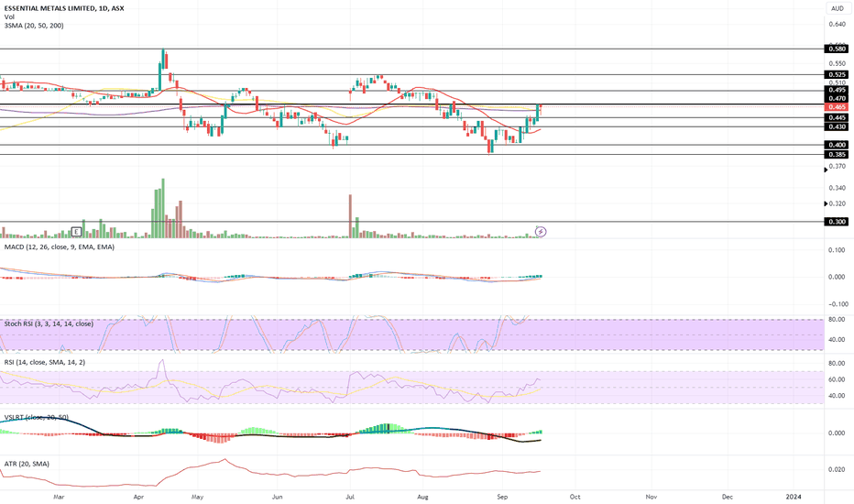
Task: Select the ATR (20, SMA) indicator label
Action: click(x=27, y=464)
